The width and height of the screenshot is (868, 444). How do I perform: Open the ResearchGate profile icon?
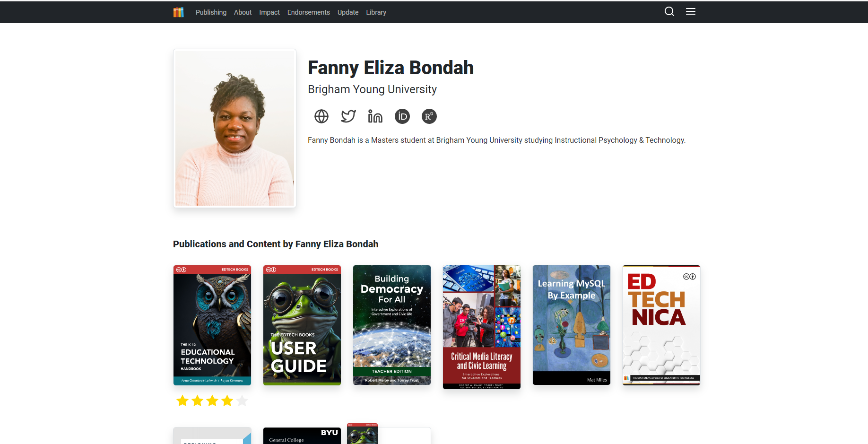click(429, 116)
